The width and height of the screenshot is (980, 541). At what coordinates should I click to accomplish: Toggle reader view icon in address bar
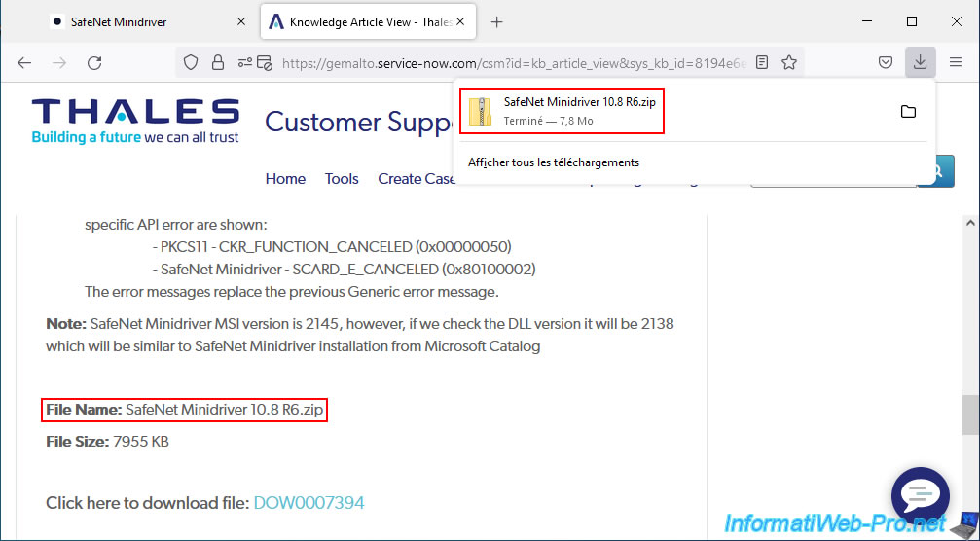tap(762, 62)
